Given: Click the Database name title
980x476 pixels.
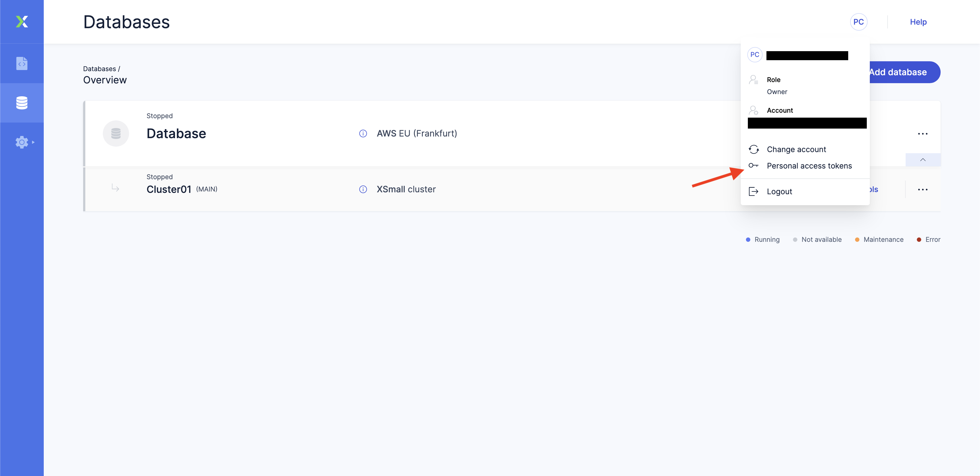Looking at the screenshot, I should click(176, 133).
